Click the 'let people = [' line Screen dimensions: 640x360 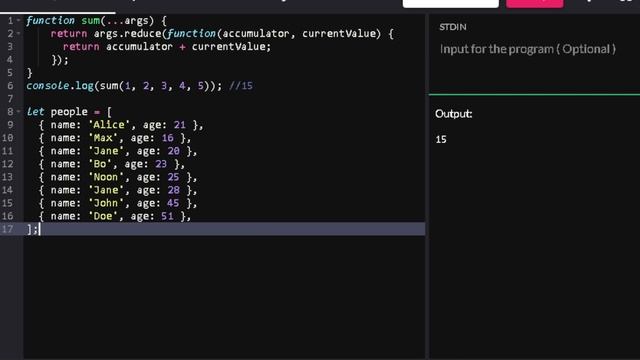click(x=69, y=112)
